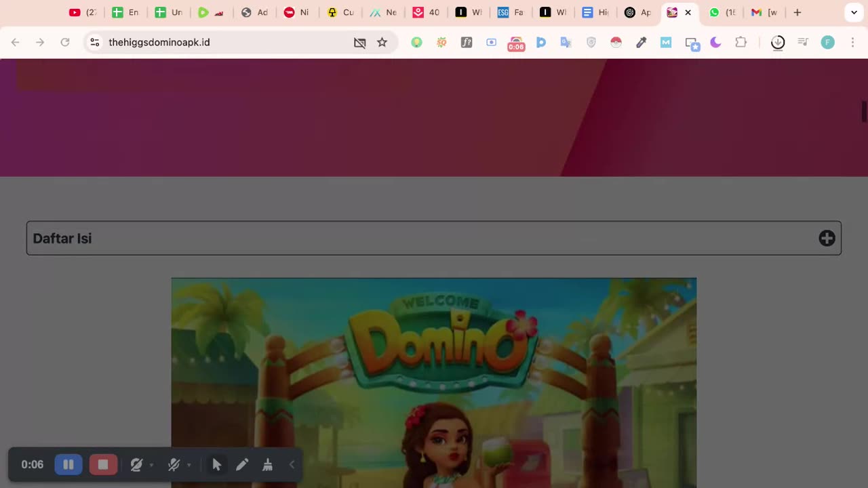Viewport: 868px width, 488px height.
Task: Open camera options dropdown arrow in recorder
Action: (151, 465)
